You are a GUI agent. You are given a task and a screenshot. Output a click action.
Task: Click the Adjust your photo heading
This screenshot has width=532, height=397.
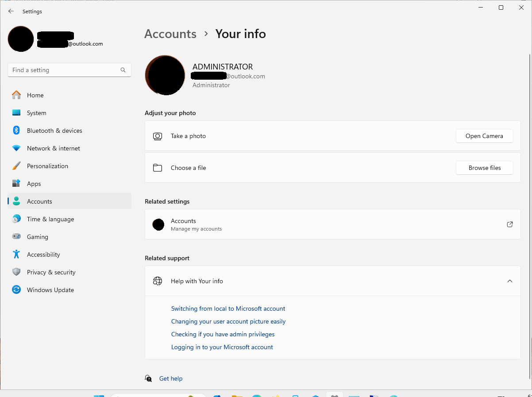(x=170, y=113)
